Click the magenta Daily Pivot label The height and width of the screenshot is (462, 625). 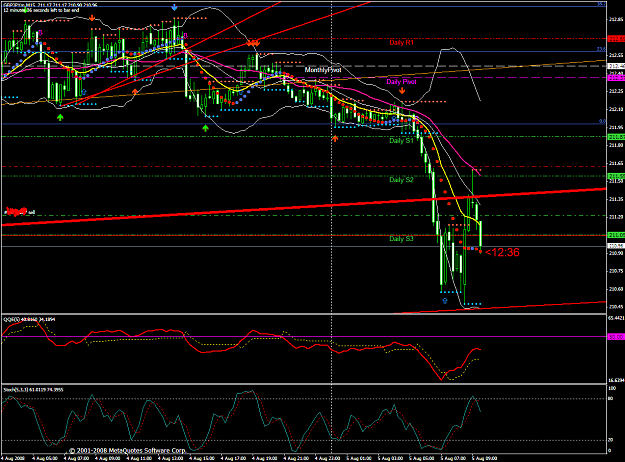401,81
